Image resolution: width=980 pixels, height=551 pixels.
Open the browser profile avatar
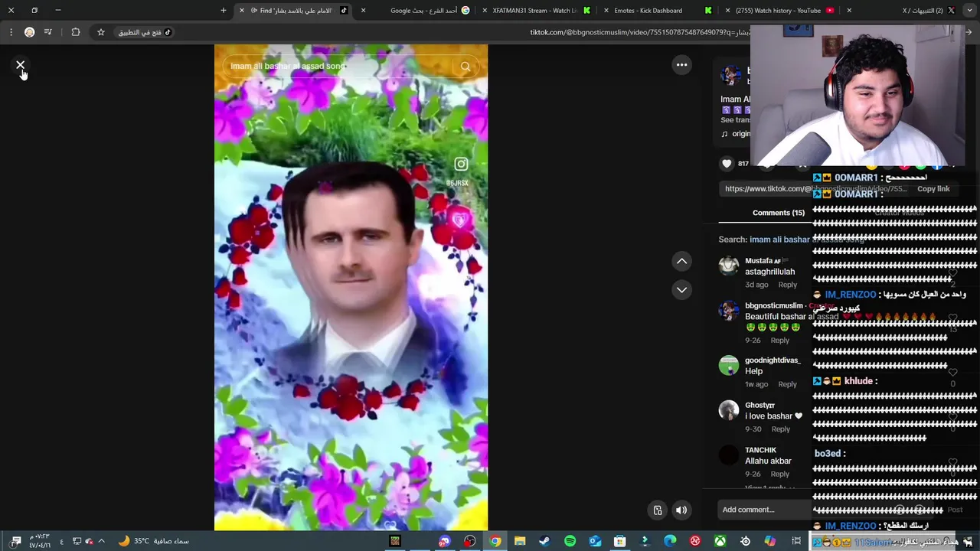pyautogui.click(x=29, y=32)
